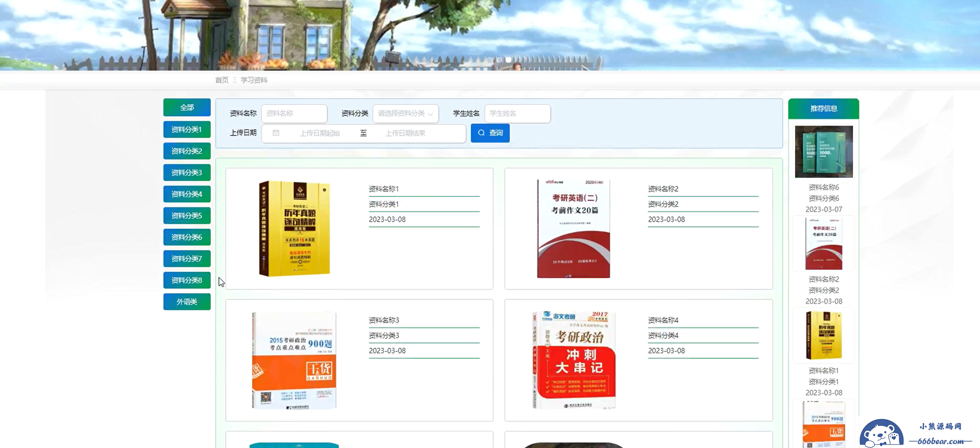Select the 上传日期结束 date field

click(405, 133)
